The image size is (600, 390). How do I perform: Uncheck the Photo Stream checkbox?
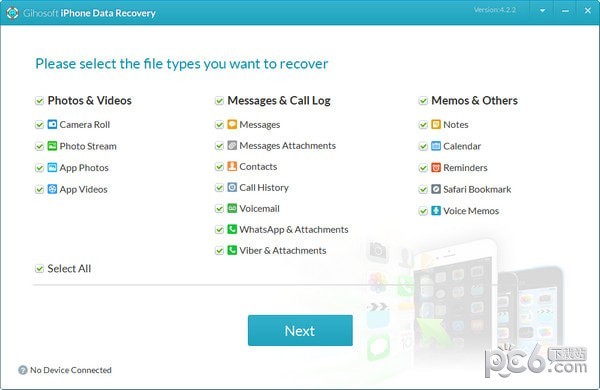(x=39, y=146)
